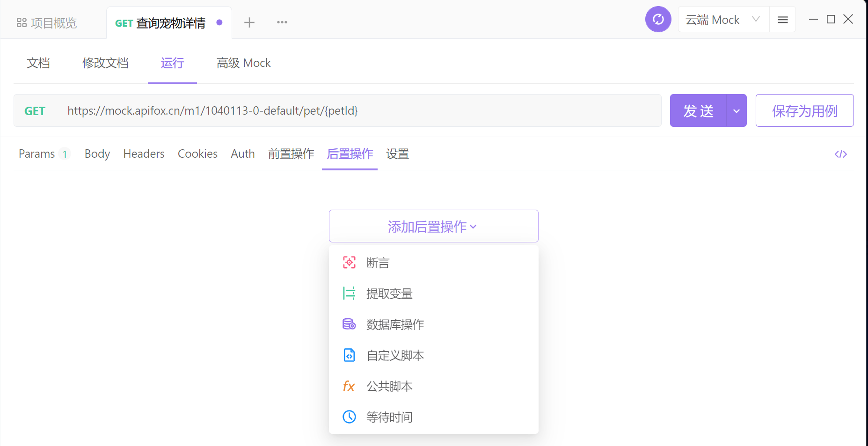Open the 云端 Mock environment dropdown
Screen dimensions: 868x446
[722, 19]
